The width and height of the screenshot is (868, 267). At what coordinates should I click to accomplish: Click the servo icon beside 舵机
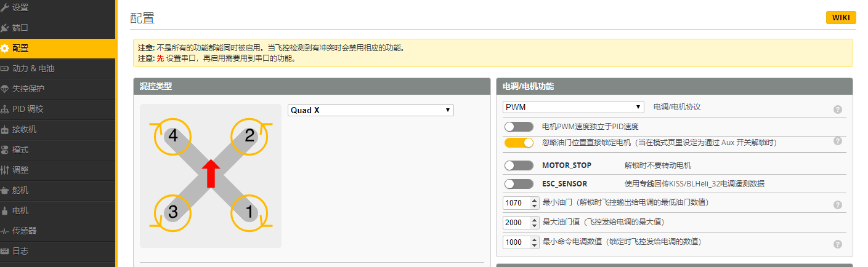click(x=4, y=190)
